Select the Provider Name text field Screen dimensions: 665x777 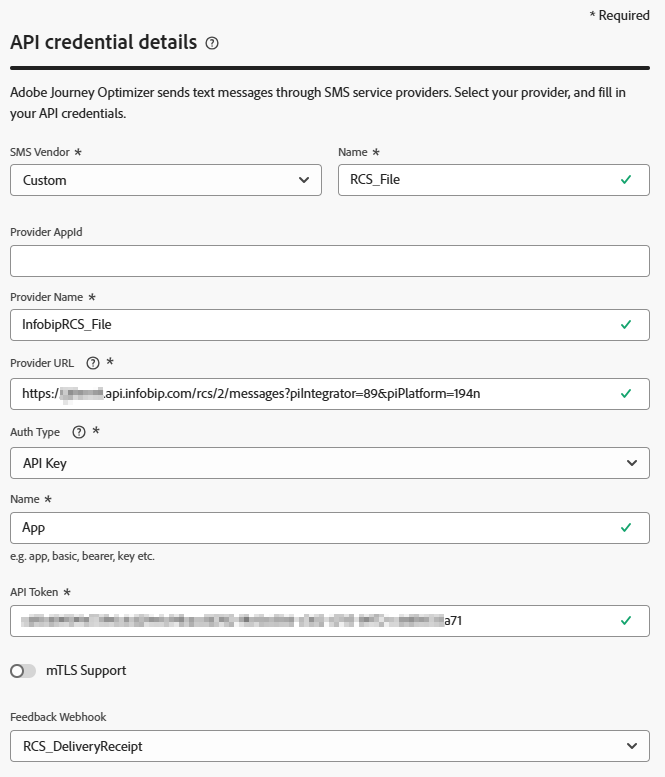pos(310,324)
